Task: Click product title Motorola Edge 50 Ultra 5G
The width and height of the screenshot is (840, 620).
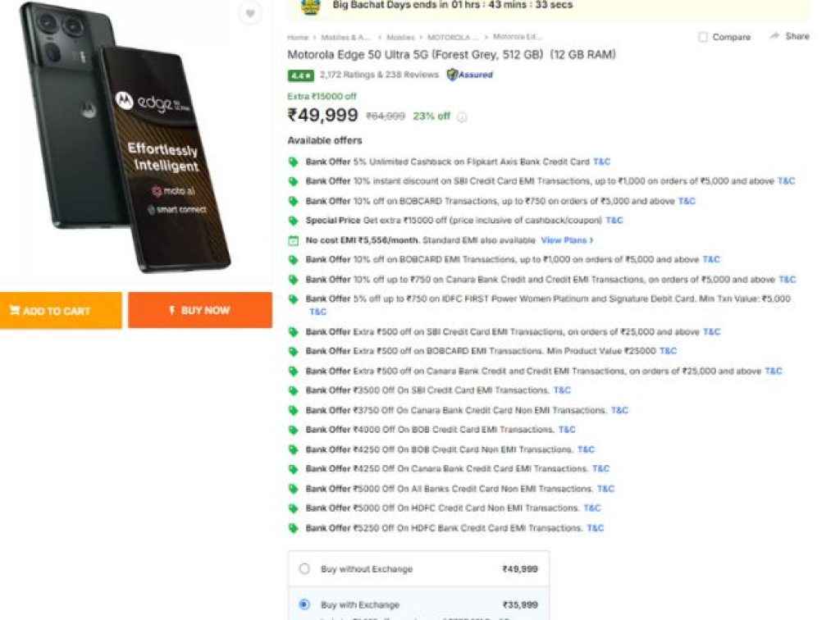Action: 451,55
